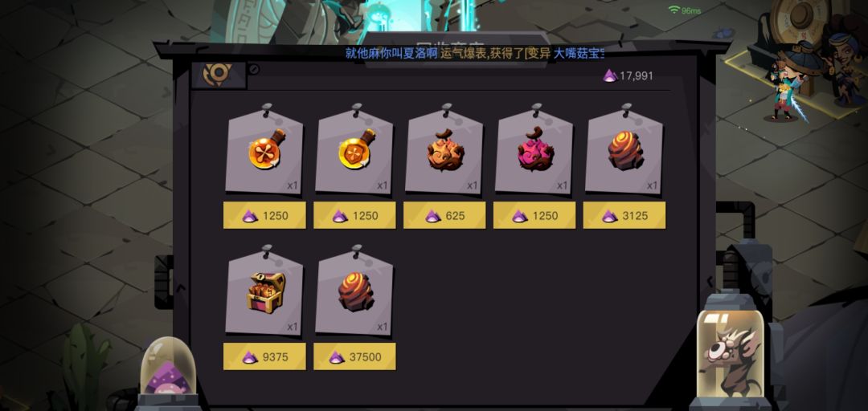The width and height of the screenshot is (868, 411).
Task: Click the 625 price button
Action: coord(444,215)
